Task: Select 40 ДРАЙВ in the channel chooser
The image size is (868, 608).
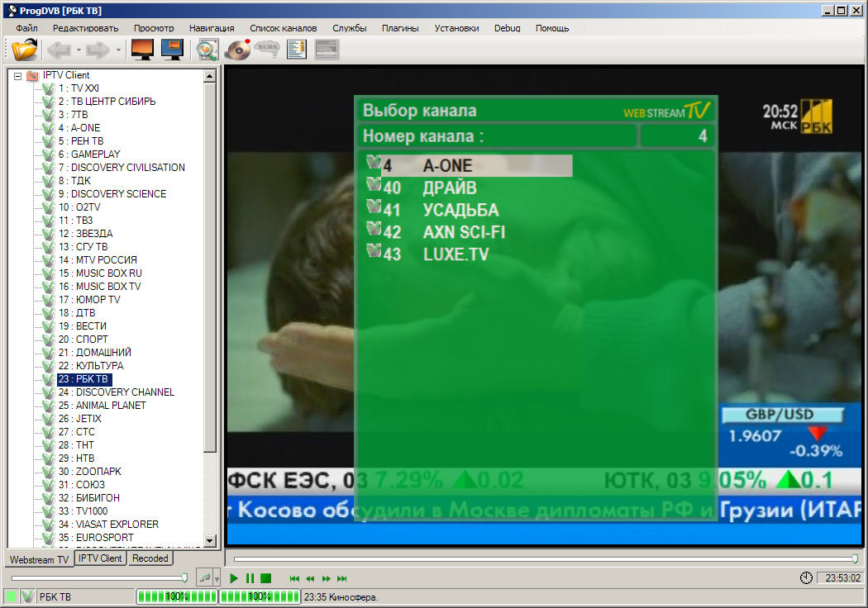Action: tap(422, 188)
